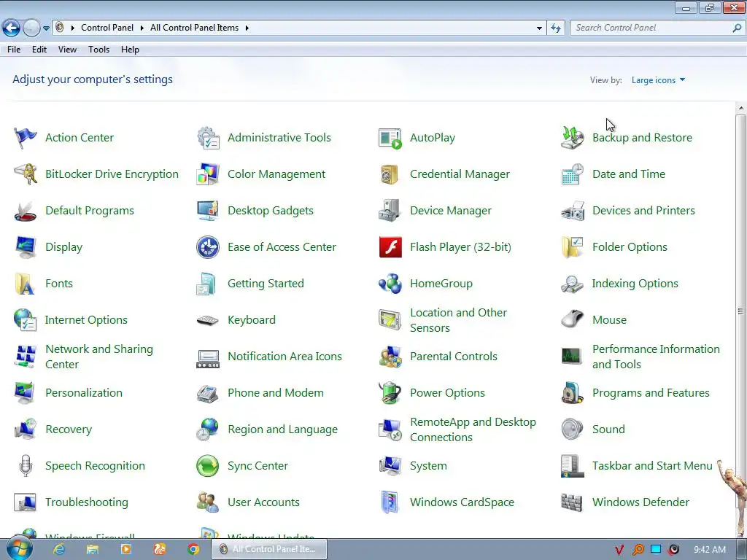Click the Back navigation button

pos(12,28)
